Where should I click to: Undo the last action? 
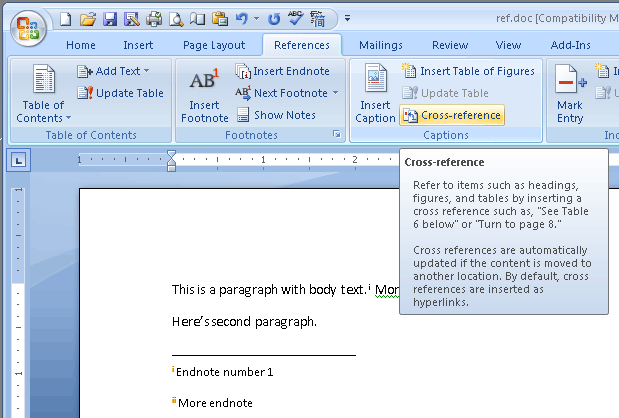[242, 18]
